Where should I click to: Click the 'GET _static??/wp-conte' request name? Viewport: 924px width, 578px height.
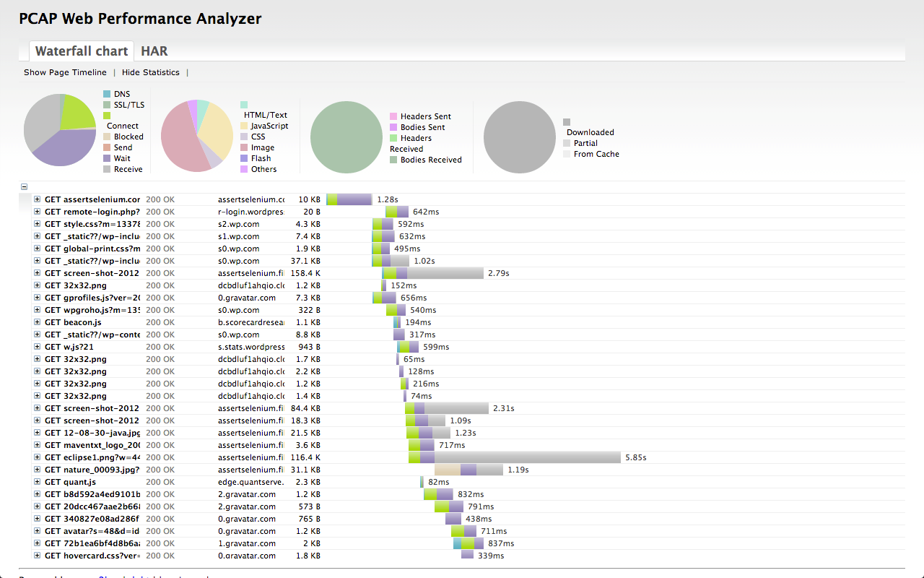[x=92, y=335]
